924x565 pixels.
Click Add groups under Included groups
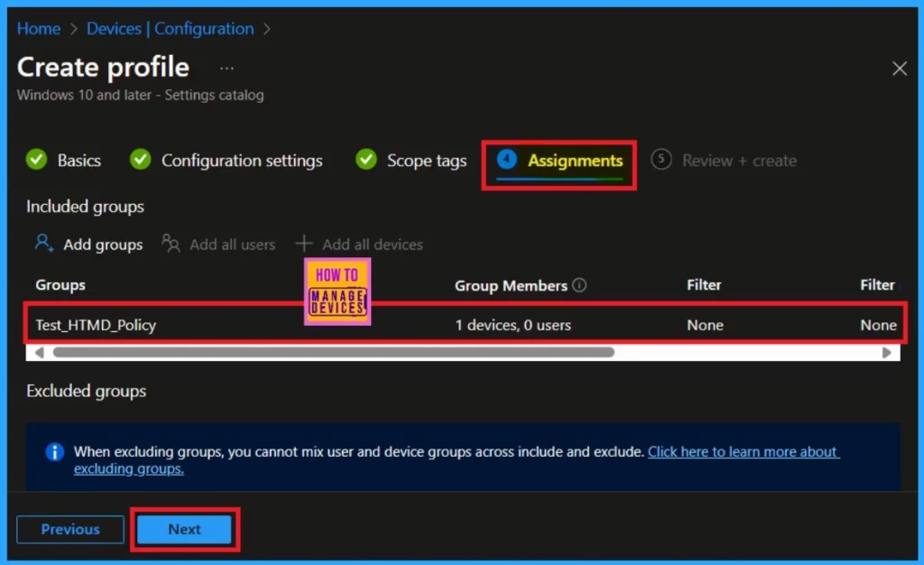tap(103, 244)
